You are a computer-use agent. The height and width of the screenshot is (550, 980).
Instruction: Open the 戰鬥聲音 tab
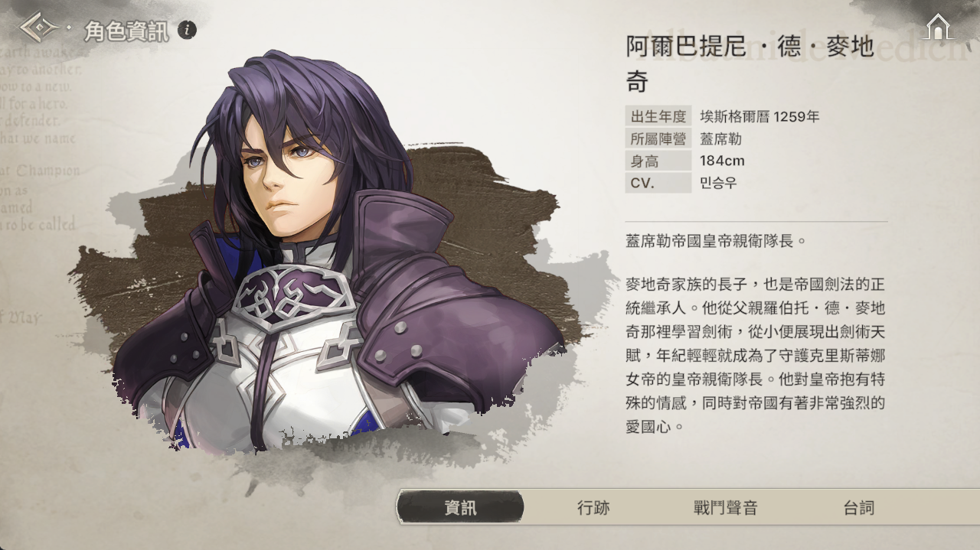(725, 507)
